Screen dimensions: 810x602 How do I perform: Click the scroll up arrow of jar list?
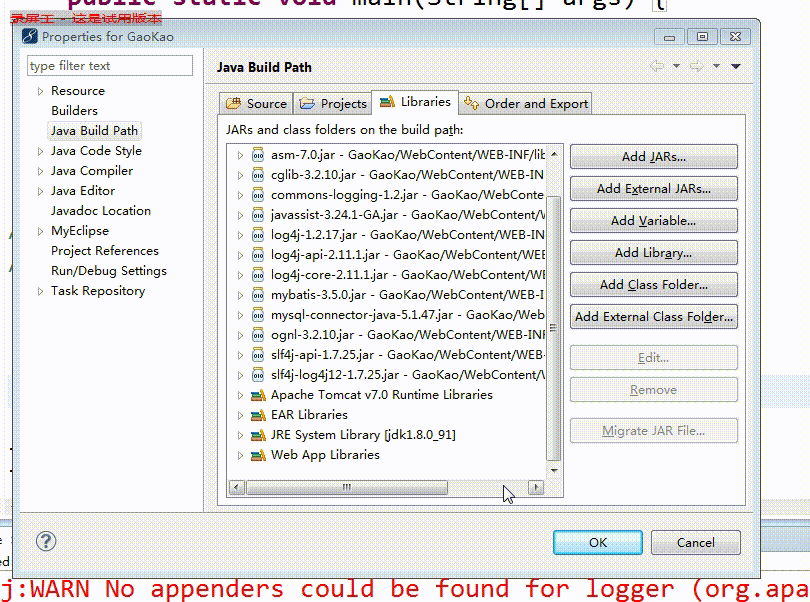coord(554,153)
